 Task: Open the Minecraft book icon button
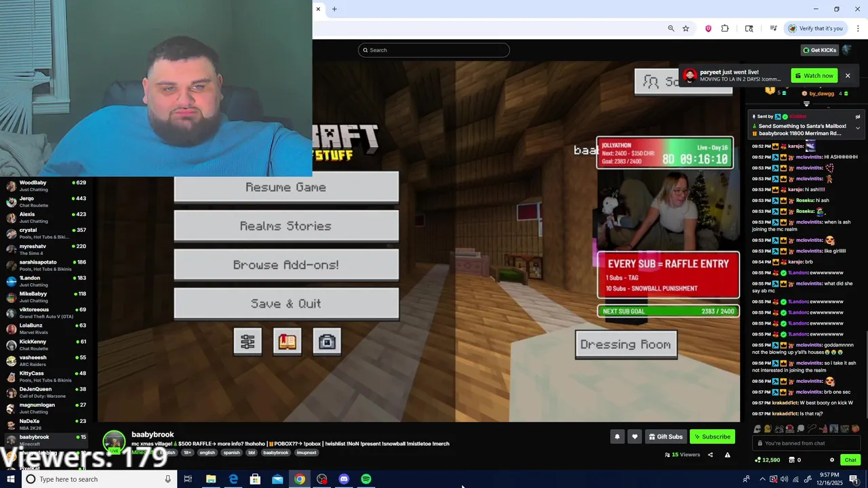pyautogui.click(x=288, y=342)
